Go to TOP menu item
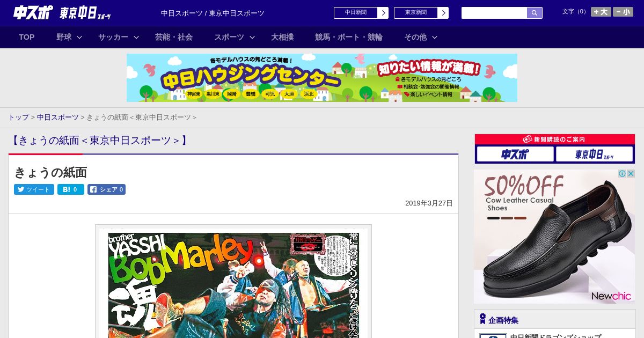Viewport: 644px width, 338px height. click(27, 37)
